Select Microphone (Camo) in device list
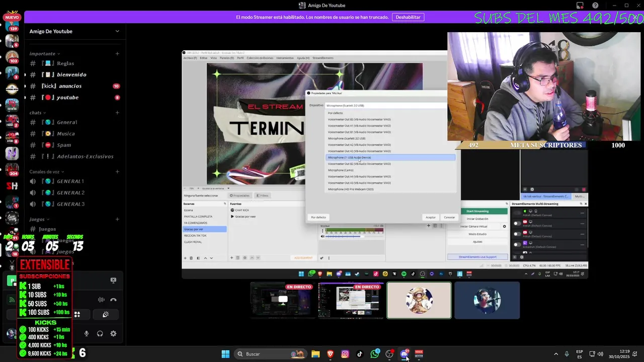The width and height of the screenshot is (644, 362). pyautogui.click(x=390, y=170)
